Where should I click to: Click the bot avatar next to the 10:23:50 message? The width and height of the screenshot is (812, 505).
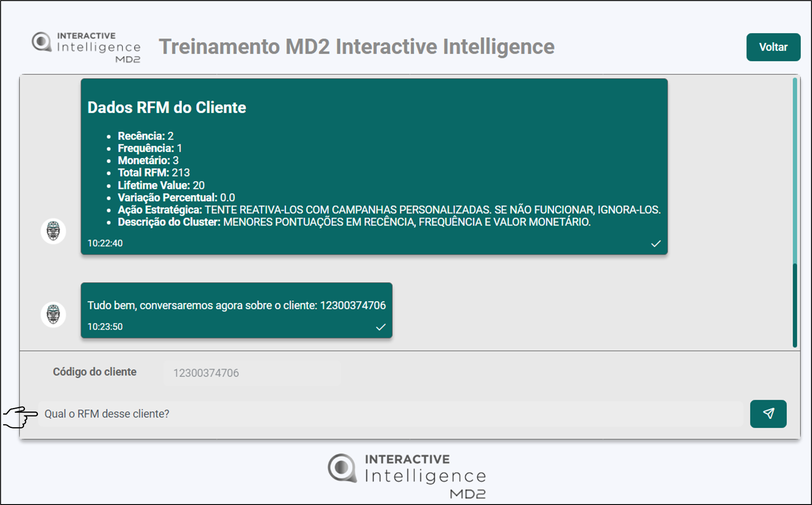click(x=53, y=314)
